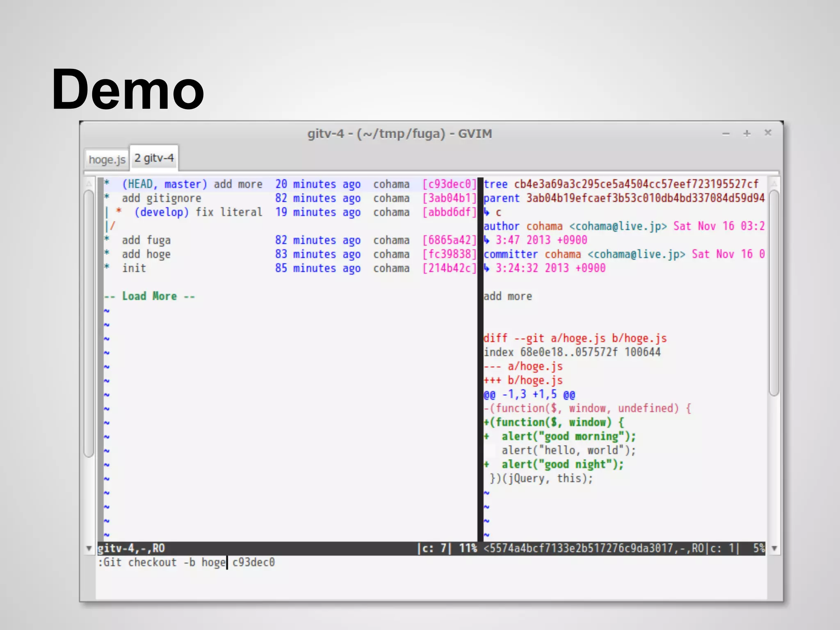Click commit hash [3ab04b1]
840x630 pixels.
click(450, 198)
